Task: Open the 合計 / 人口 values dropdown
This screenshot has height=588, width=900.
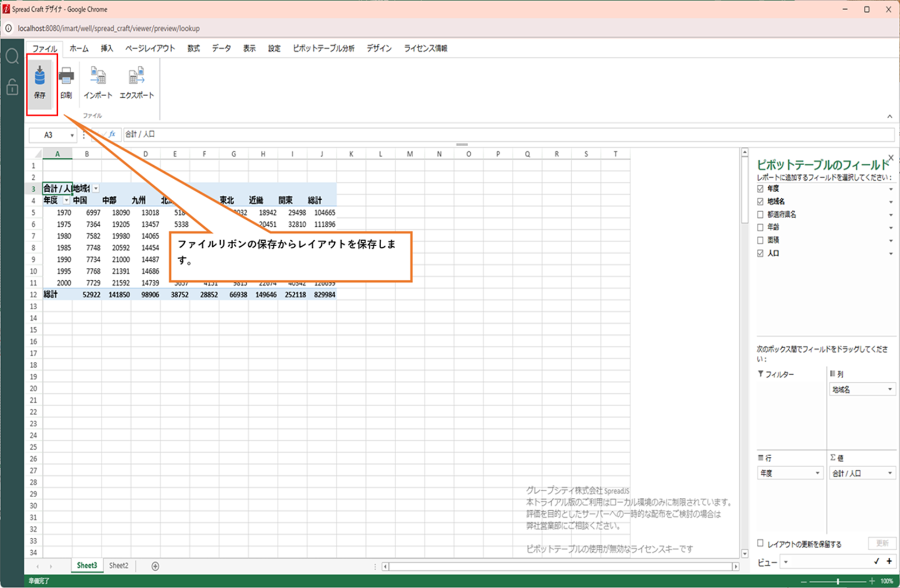Action: (889, 474)
